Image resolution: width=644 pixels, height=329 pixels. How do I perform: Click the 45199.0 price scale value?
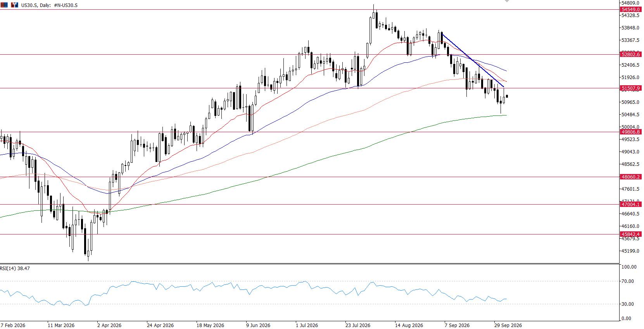click(x=630, y=251)
